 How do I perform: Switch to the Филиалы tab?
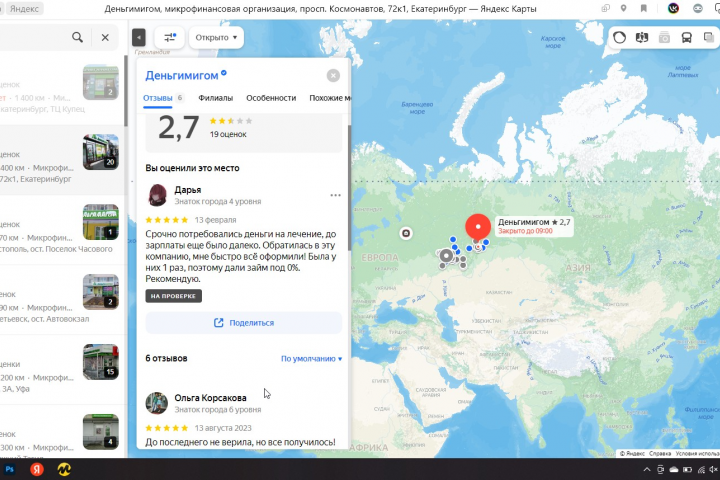pyautogui.click(x=215, y=98)
